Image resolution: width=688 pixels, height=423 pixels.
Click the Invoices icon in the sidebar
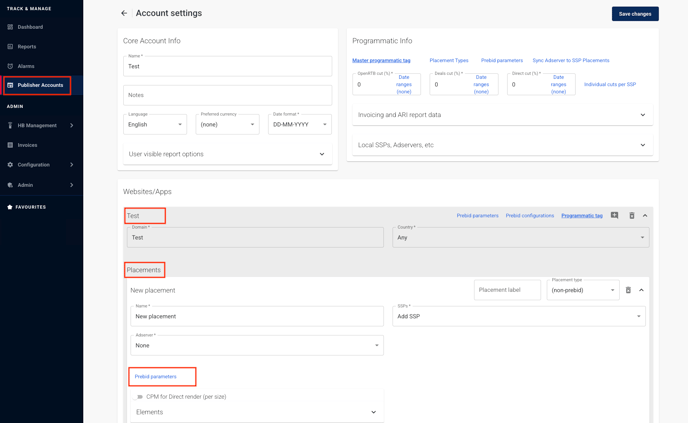(10, 145)
